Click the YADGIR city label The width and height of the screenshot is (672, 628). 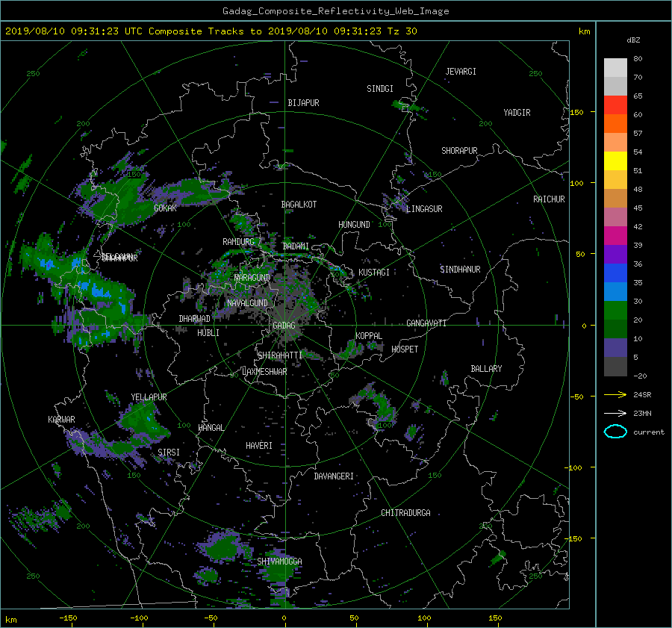pyautogui.click(x=517, y=113)
